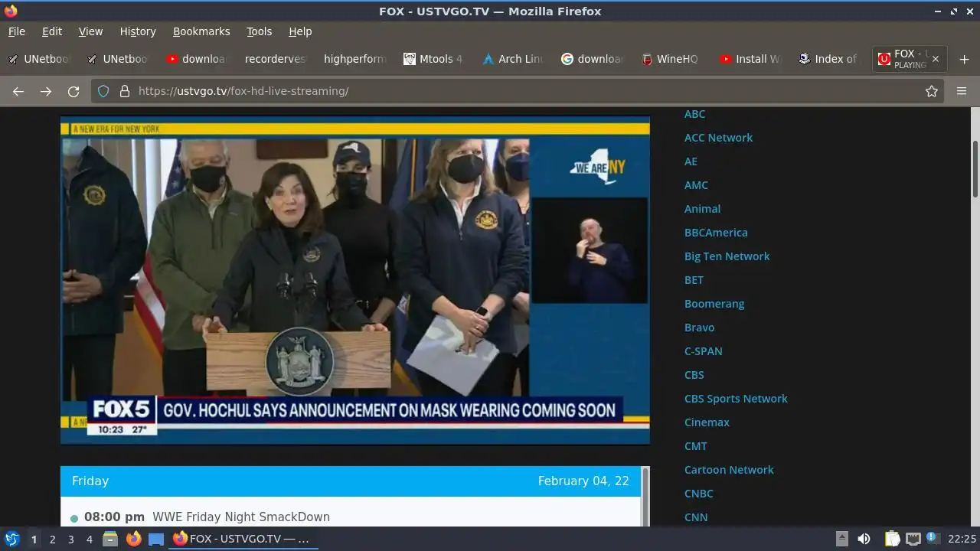Image resolution: width=980 pixels, height=551 pixels.
Task: Switch to the WineHQ tab
Action: [x=670, y=59]
